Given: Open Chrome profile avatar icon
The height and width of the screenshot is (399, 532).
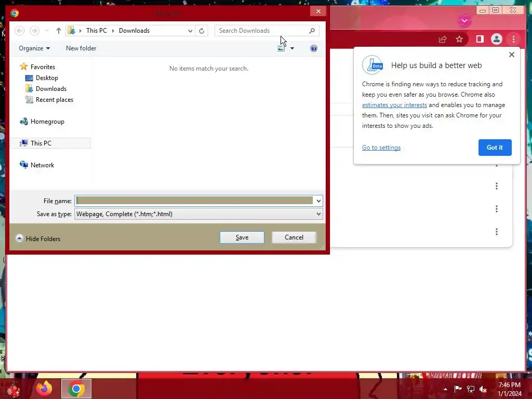Looking at the screenshot, I should pos(496,39).
